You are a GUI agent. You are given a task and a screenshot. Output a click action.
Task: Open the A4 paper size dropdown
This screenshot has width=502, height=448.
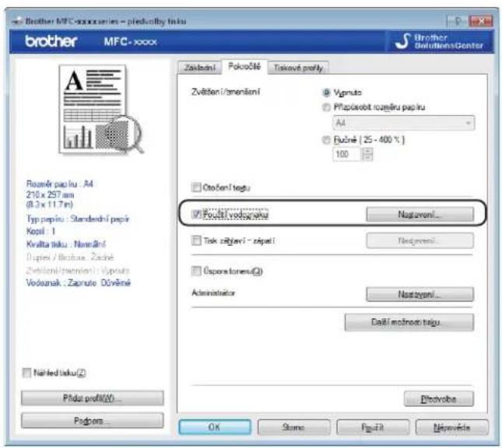[404, 123]
